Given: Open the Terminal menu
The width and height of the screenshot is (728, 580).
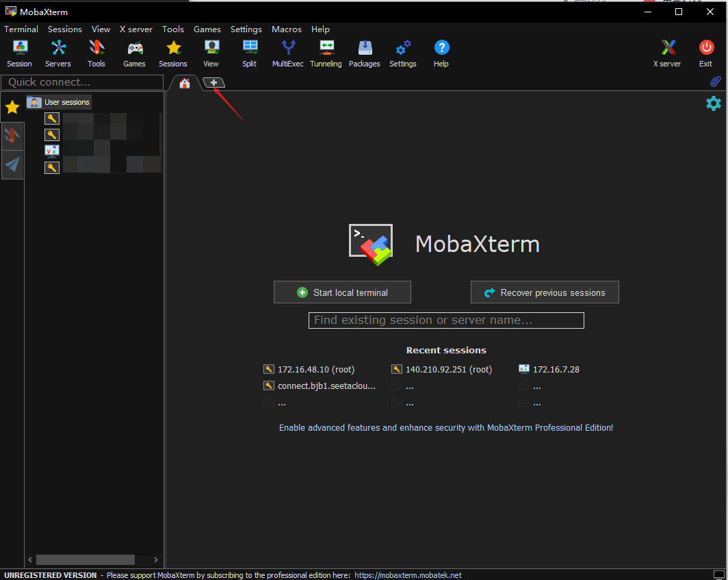Looking at the screenshot, I should 21,29.
